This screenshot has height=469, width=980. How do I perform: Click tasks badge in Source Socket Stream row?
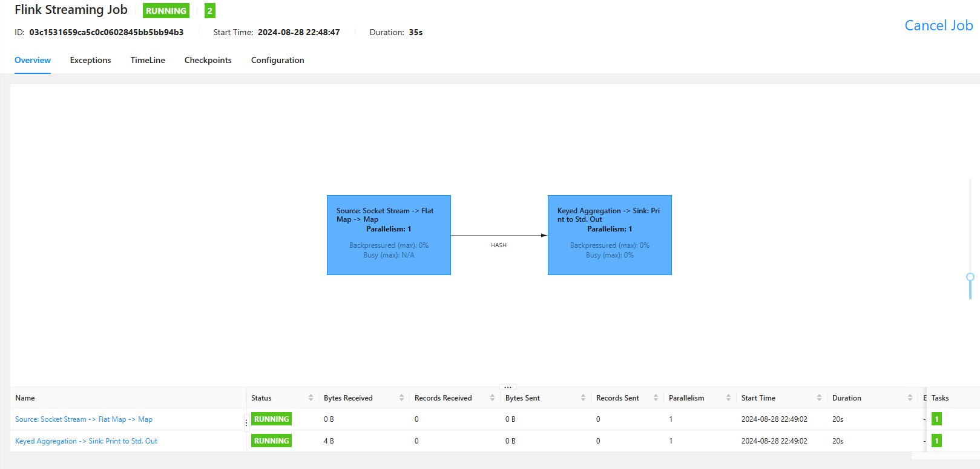point(936,419)
